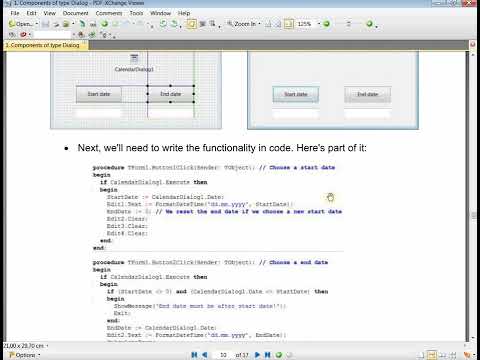480x360 pixels.
Task: Click the Open toolbar button
Action: 21,24
